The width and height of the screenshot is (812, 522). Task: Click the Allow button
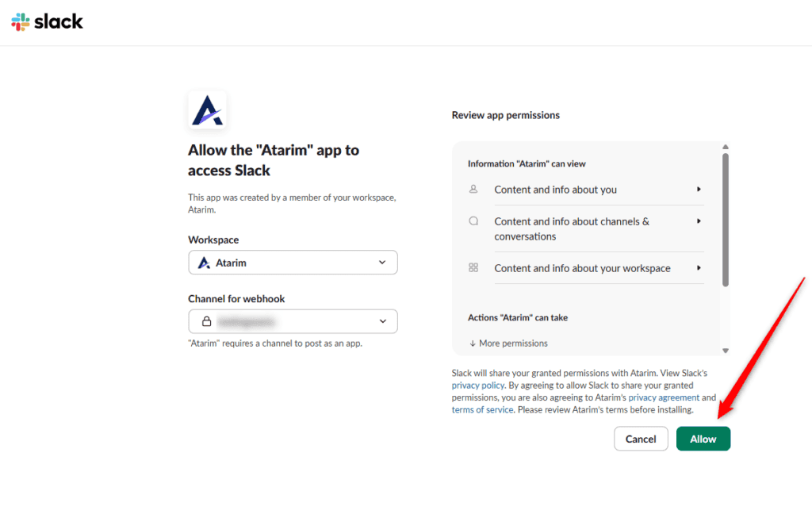[x=703, y=439]
